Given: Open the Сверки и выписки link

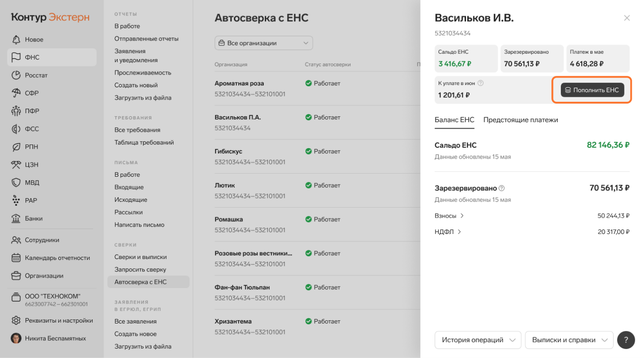Looking at the screenshot, I should (140, 257).
